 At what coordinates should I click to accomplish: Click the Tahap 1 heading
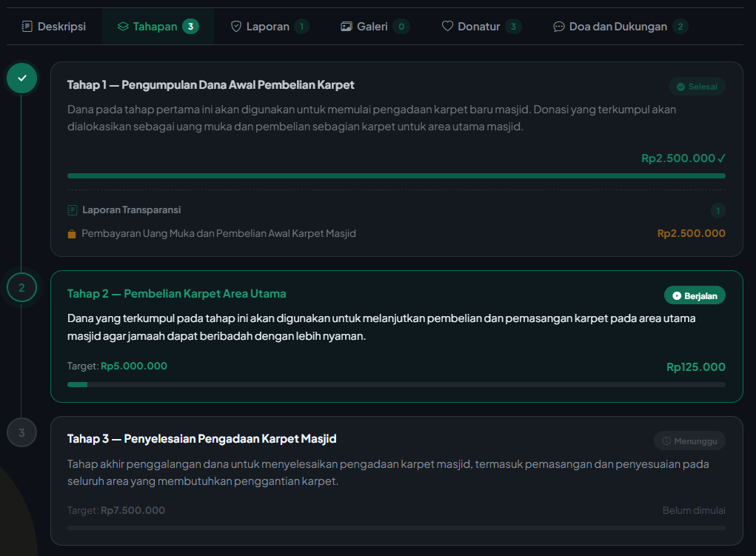pyautogui.click(x=211, y=85)
